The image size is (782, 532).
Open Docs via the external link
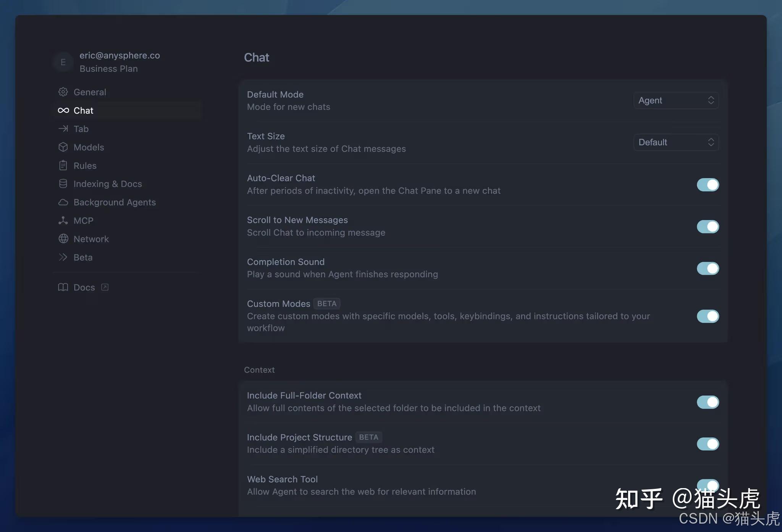point(104,287)
